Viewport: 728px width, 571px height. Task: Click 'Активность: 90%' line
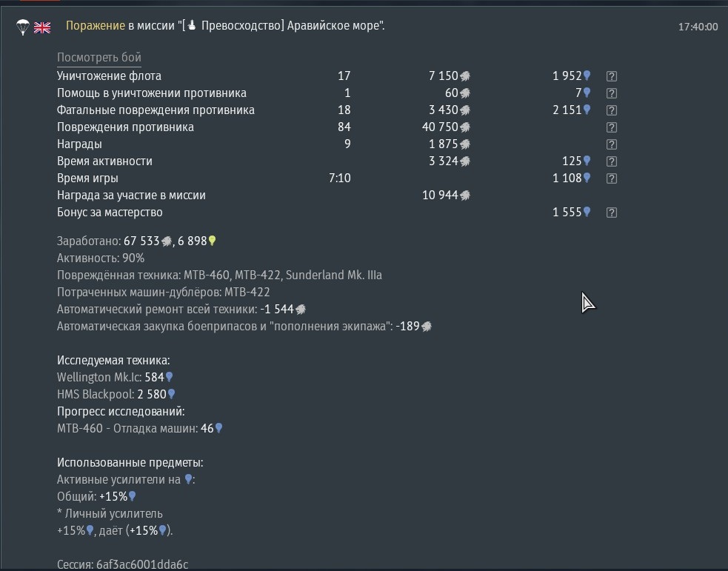point(101,258)
